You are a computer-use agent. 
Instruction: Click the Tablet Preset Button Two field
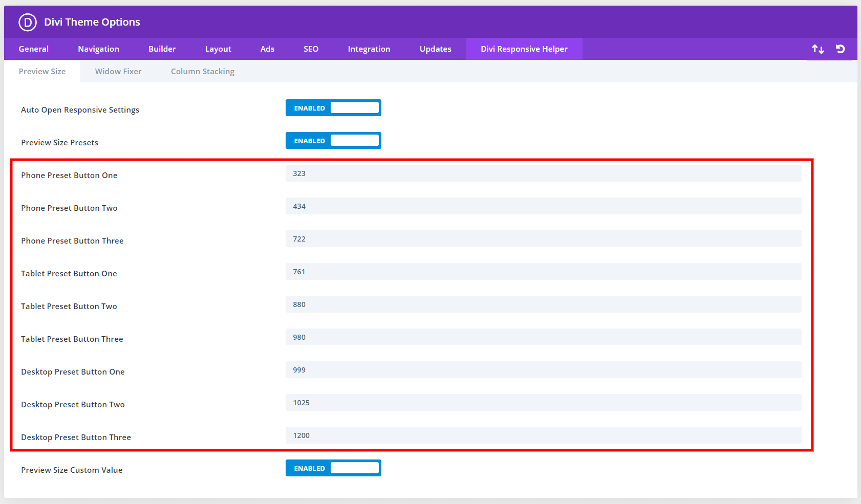coord(544,304)
